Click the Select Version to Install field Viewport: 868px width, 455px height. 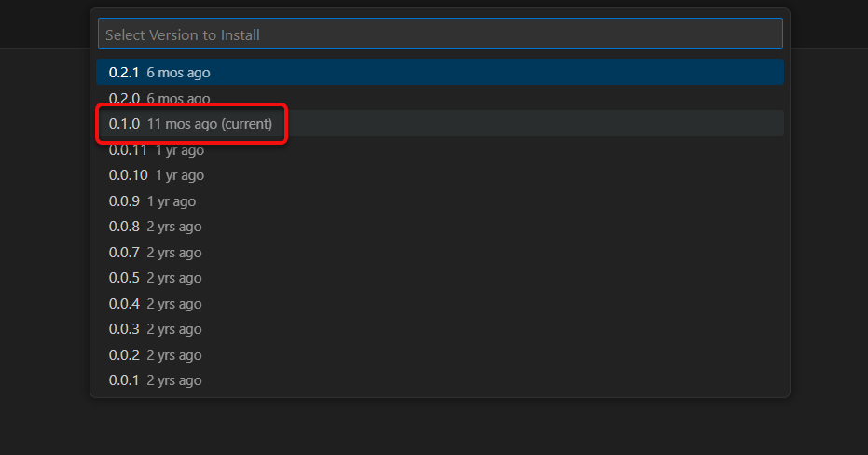coord(439,34)
